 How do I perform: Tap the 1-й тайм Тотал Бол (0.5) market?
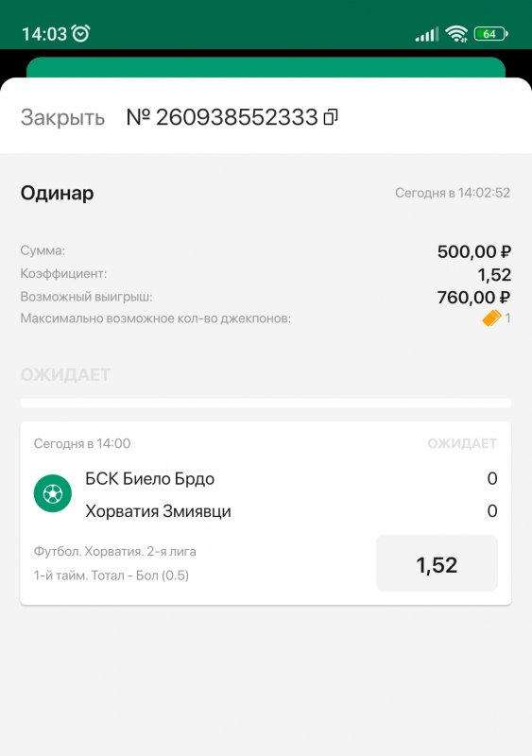point(112,576)
